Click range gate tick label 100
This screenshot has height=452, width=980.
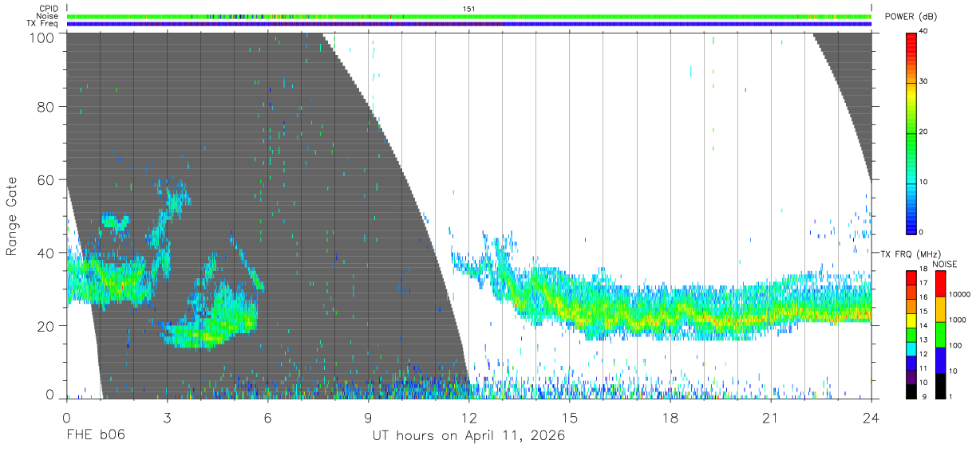point(41,37)
